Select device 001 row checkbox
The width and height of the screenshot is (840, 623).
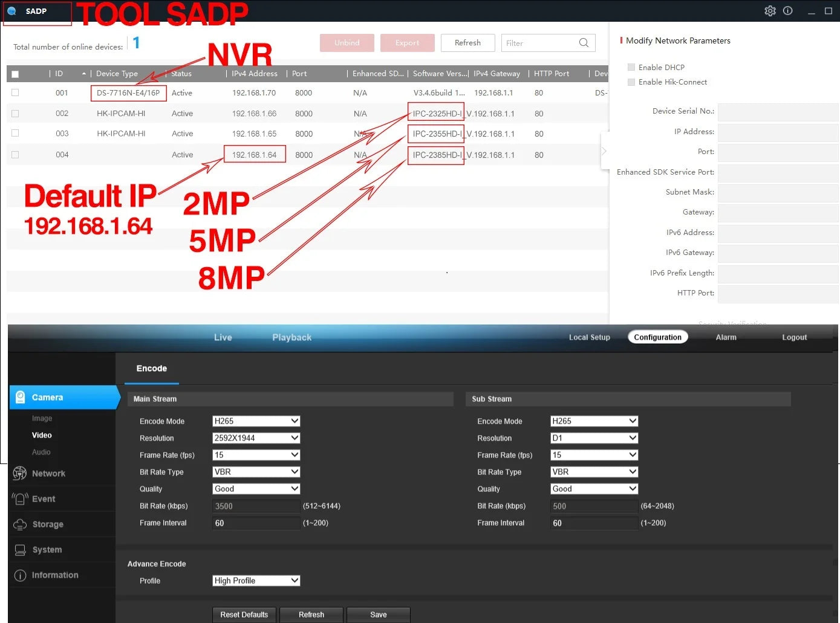coord(15,93)
